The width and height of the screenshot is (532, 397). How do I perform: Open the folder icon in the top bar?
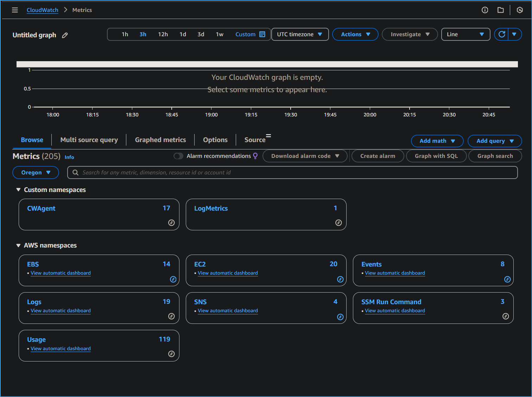[501, 10]
